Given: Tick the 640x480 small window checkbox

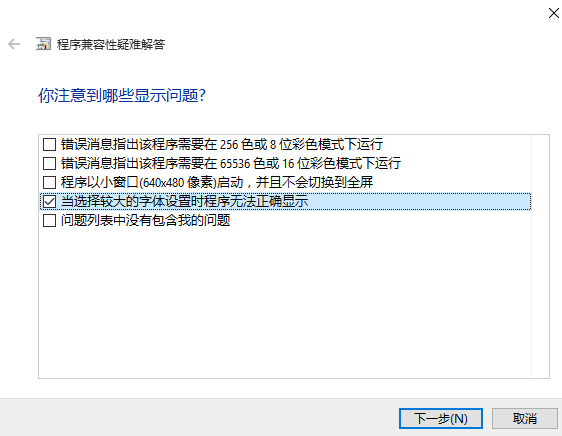Looking at the screenshot, I should 49,183.
